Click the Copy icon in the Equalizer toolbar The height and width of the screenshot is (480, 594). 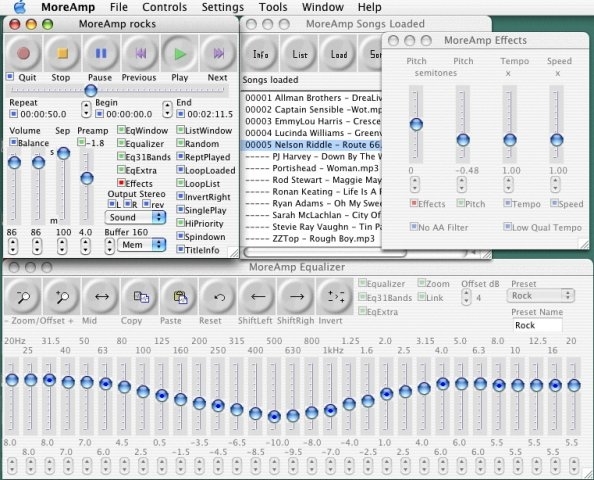pos(141,297)
